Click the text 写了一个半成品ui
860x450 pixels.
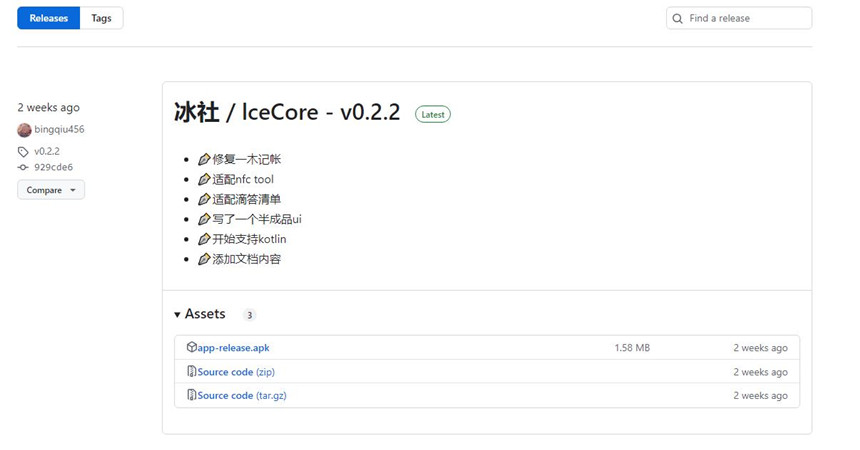257,220
